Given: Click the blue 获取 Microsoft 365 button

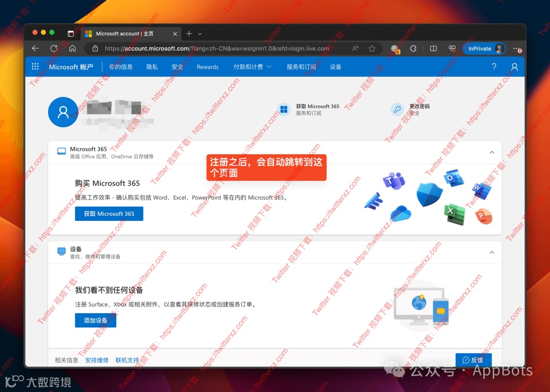Looking at the screenshot, I should click(109, 213).
